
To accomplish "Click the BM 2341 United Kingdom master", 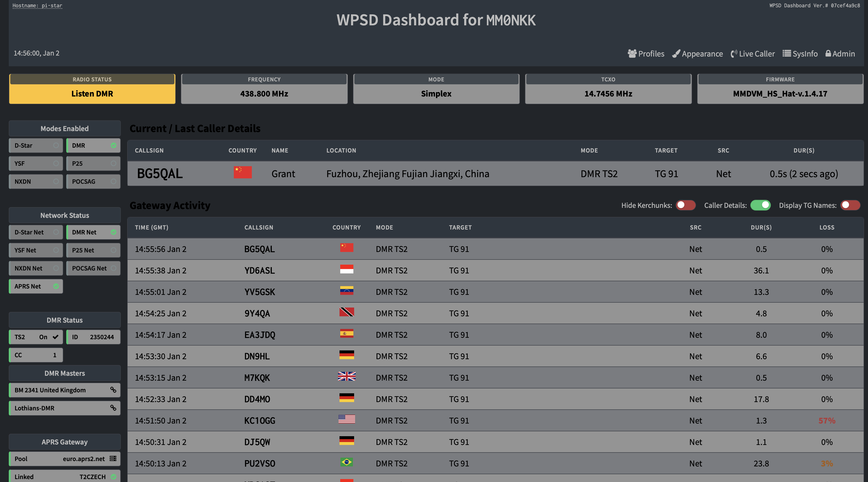I will (x=65, y=390).
